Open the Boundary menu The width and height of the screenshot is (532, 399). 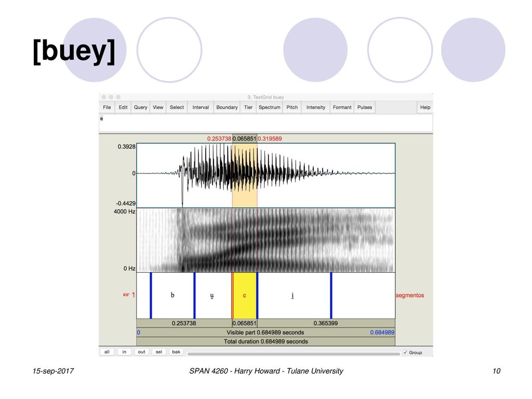click(x=227, y=107)
